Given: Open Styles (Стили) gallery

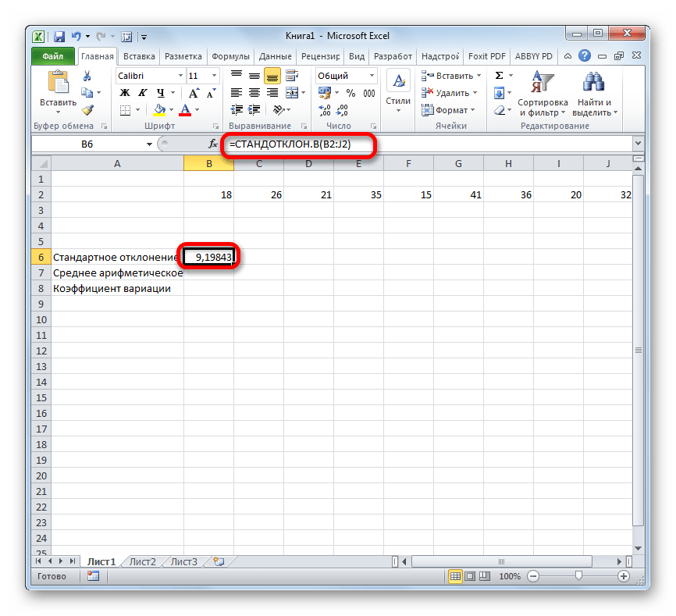Looking at the screenshot, I should pos(398,93).
